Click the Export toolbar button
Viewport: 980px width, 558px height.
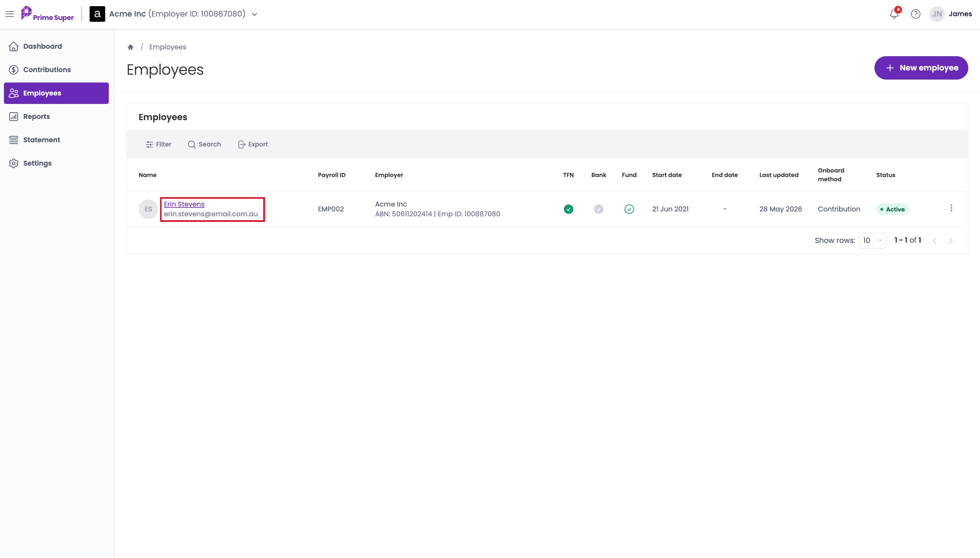pyautogui.click(x=253, y=145)
